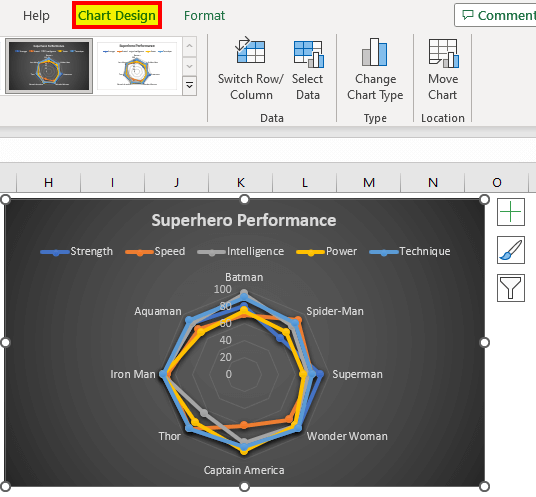Select the dark chart style thumbnail
The height and width of the screenshot is (497, 536).
click(x=49, y=66)
